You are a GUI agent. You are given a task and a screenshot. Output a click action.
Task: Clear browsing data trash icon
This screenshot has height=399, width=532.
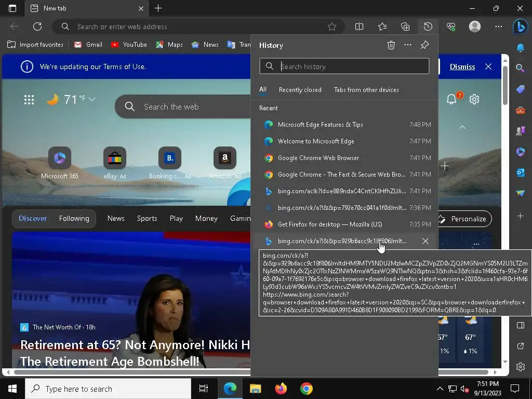(391, 45)
